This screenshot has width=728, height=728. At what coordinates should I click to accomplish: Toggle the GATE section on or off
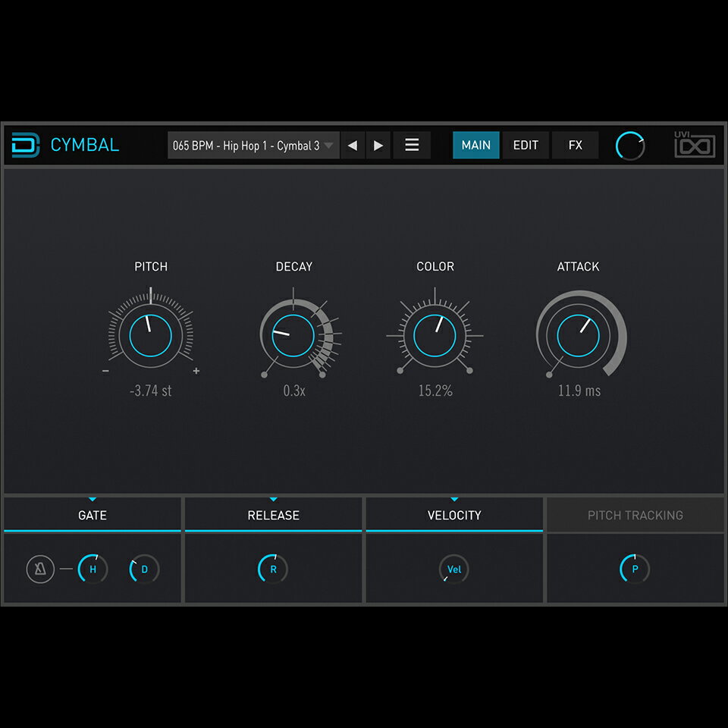[x=93, y=516]
